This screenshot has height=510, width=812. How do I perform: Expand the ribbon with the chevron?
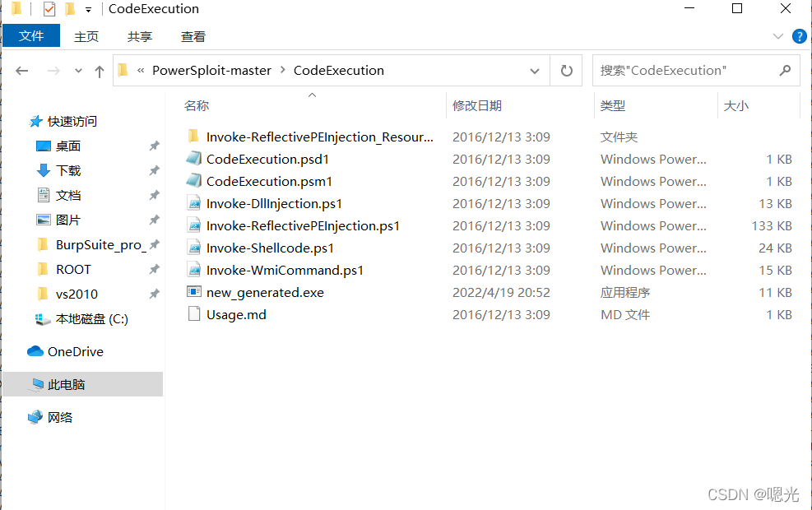[778, 36]
